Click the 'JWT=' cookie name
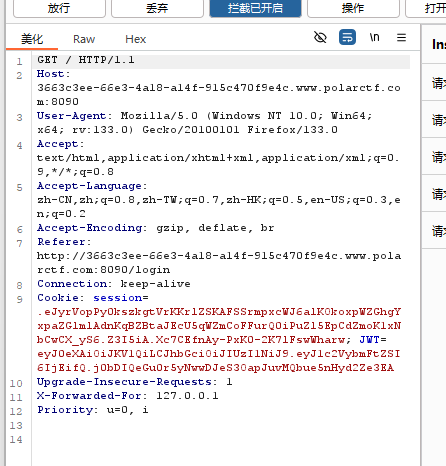446x466 pixels. click(x=373, y=340)
